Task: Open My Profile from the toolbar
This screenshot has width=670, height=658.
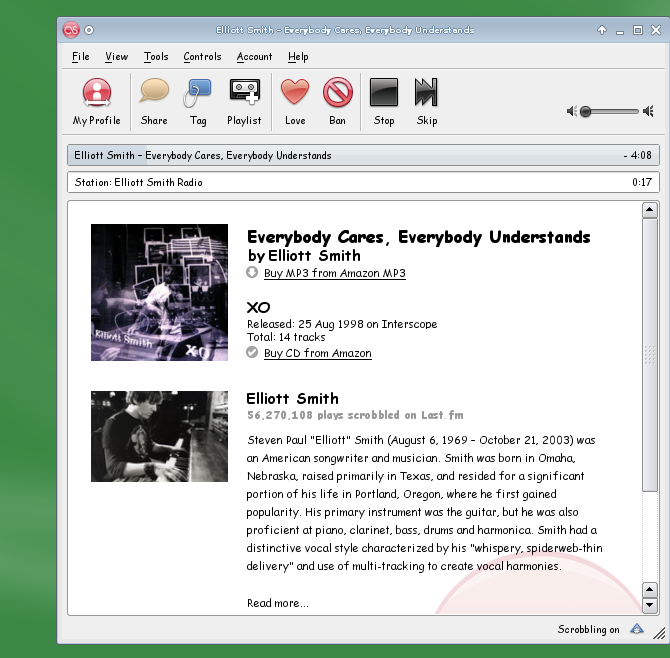Action: click(97, 102)
